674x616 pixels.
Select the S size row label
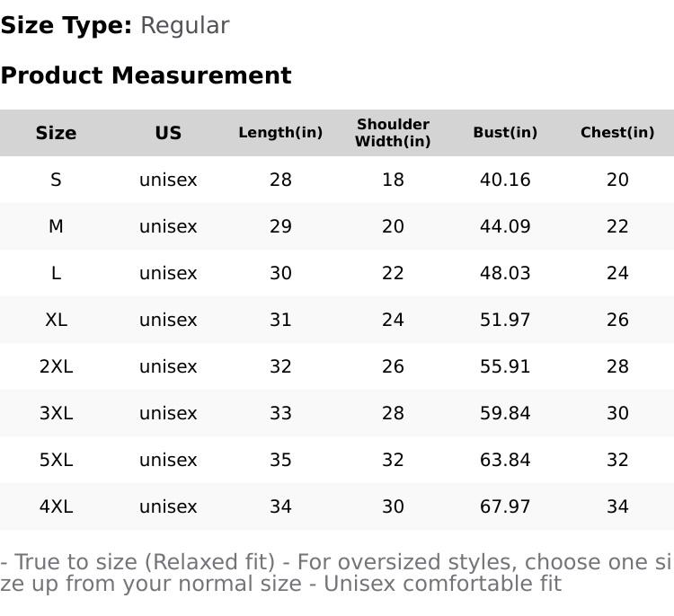tap(56, 180)
